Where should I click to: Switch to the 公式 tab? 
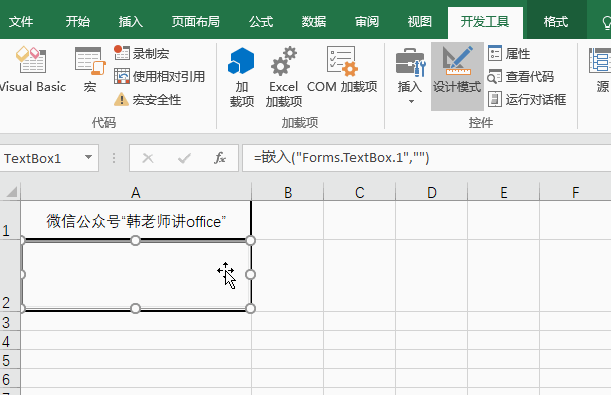click(261, 21)
